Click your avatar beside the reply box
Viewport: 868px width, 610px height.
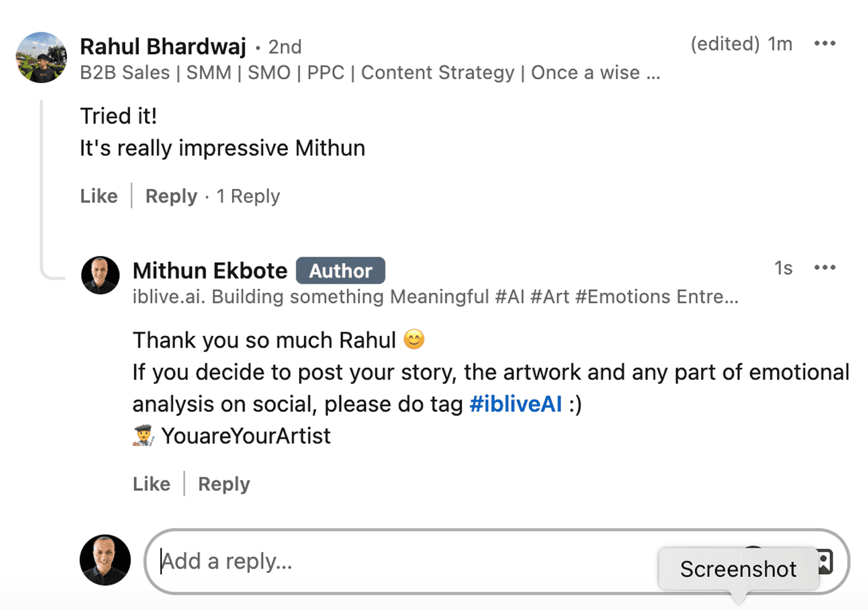[105, 560]
